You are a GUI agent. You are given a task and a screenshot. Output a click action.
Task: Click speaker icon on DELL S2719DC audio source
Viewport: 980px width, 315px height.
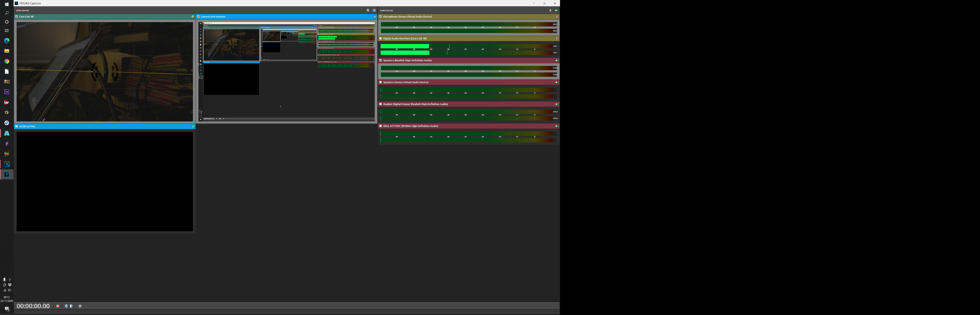(557, 126)
